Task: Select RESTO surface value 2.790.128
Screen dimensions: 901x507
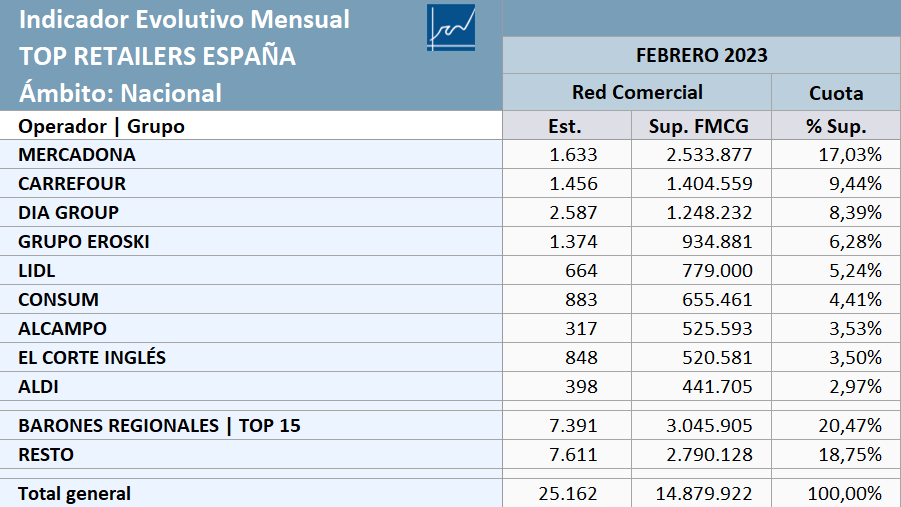Action: (x=709, y=454)
